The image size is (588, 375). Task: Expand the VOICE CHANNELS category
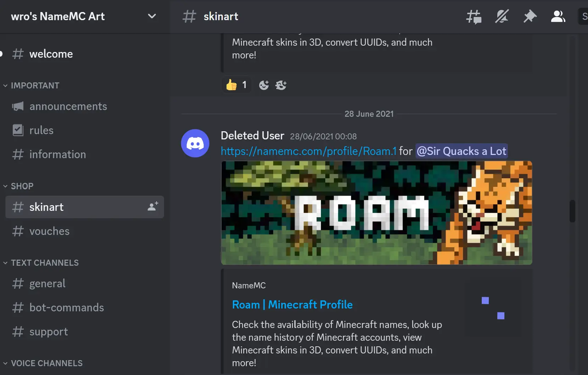pos(46,363)
